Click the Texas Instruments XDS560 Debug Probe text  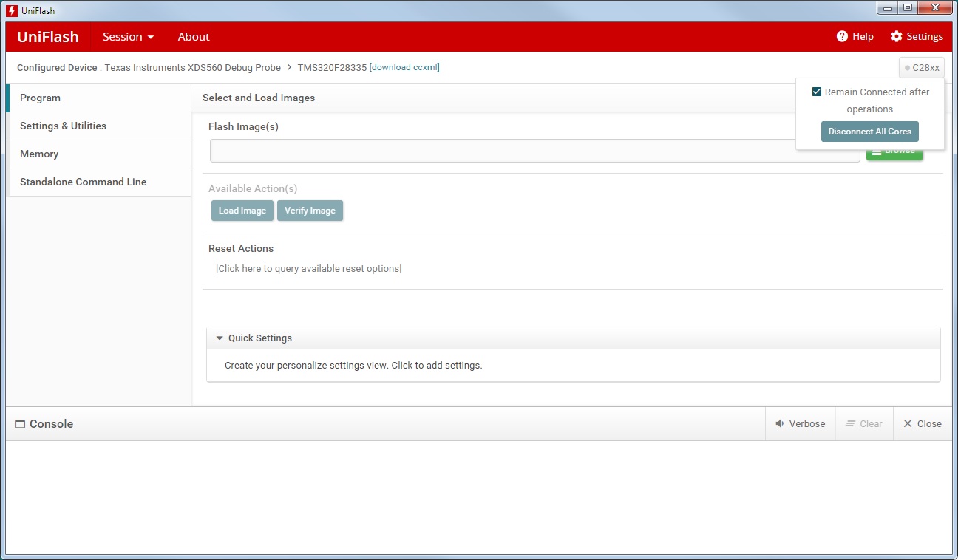pyautogui.click(x=193, y=67)
